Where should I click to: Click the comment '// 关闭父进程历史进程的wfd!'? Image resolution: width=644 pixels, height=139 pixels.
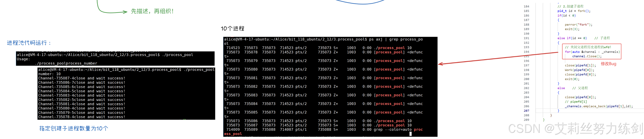coord(588,47)
